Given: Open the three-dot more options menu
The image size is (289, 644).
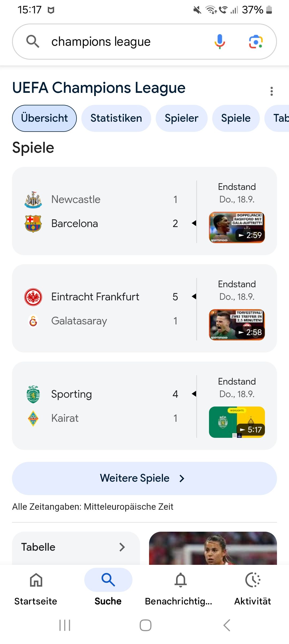Looking at the screenshot, I should coord(272,91).
